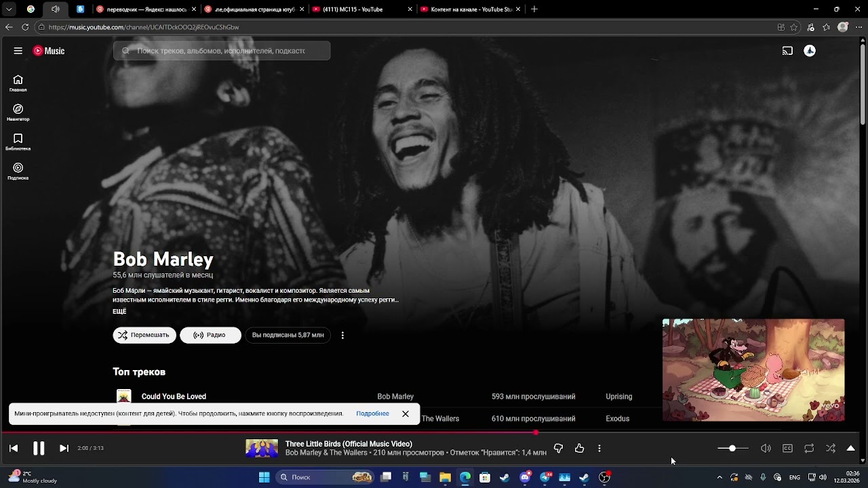The image size is (868, 488).
Task: Expand the artist bio with ЕЩЁ
Action: coord(119,312)
